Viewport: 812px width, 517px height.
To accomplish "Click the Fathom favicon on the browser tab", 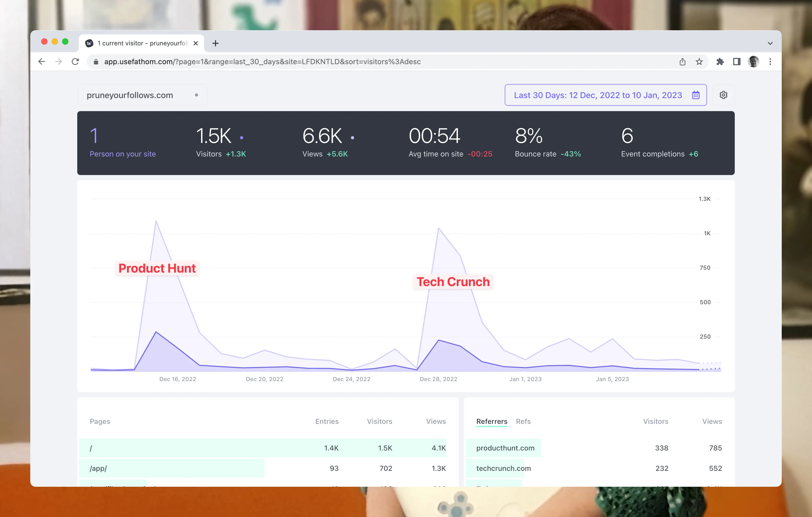I will tap(89, 43).
